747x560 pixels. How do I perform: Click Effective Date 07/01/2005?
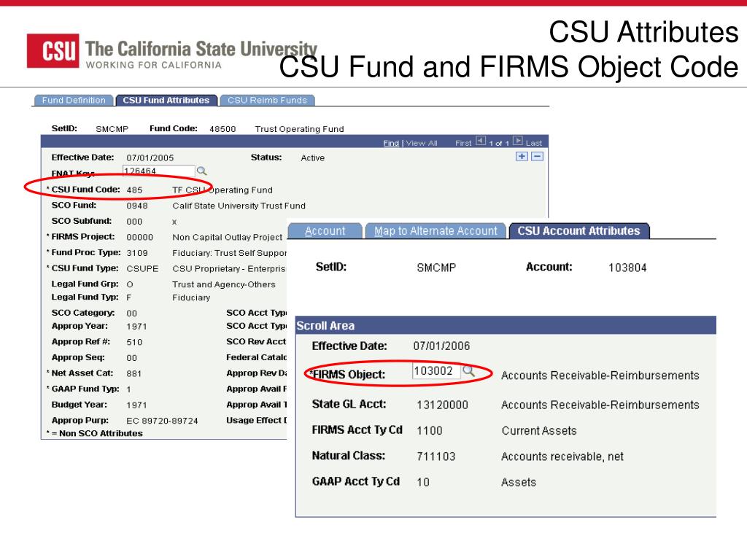[150, 157]
